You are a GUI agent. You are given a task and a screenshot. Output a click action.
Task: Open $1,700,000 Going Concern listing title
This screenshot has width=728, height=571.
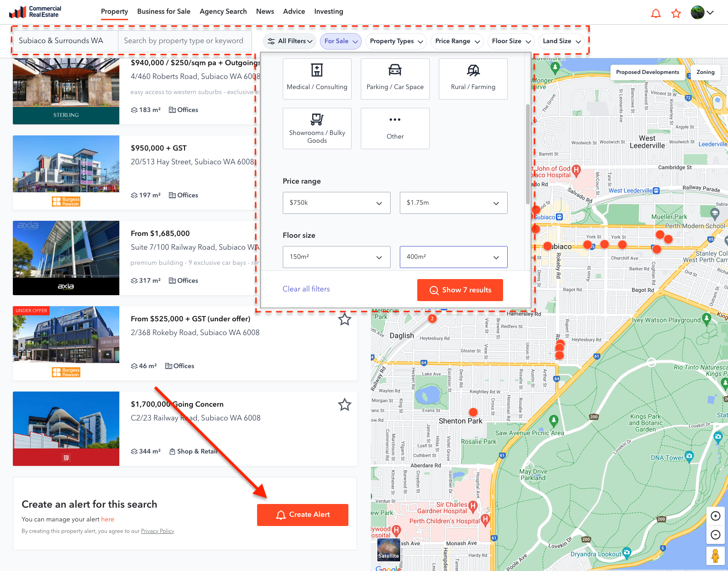[x=177, y=404]
